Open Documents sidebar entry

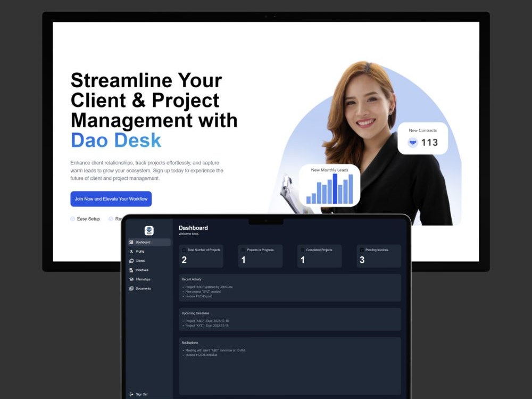tap(149, 288)
